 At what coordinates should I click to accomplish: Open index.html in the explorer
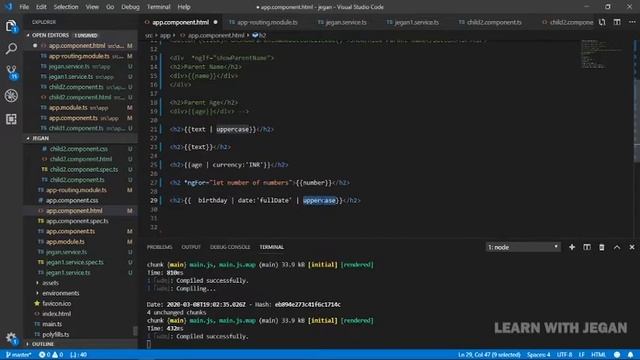(56, 314)
